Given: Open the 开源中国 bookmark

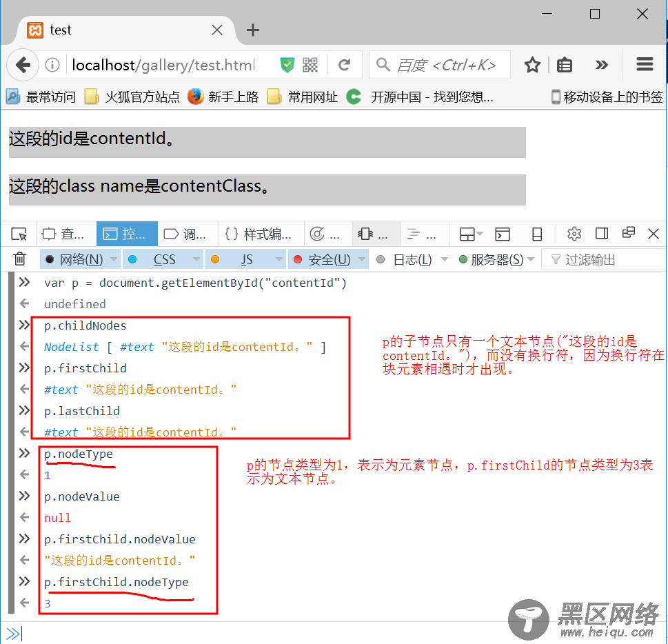Looking at the screenshot, I should point(420,97).
